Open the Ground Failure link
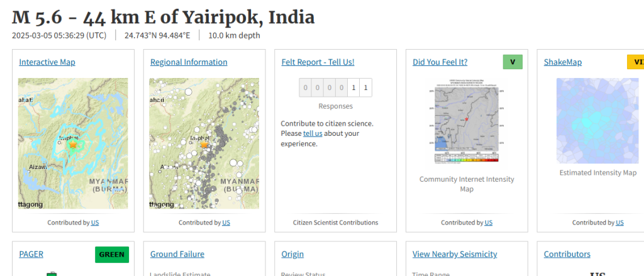644x276 pixels. click(177, 254)
